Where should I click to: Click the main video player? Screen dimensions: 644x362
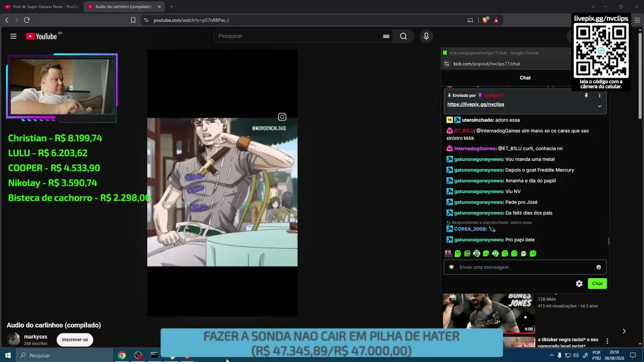222,183
